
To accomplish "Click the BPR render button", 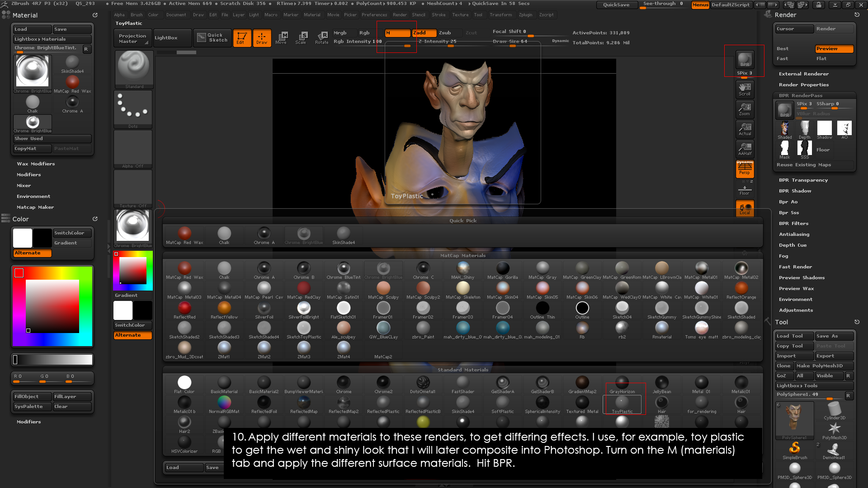I will pyautogui.click(x=744, y=60).
